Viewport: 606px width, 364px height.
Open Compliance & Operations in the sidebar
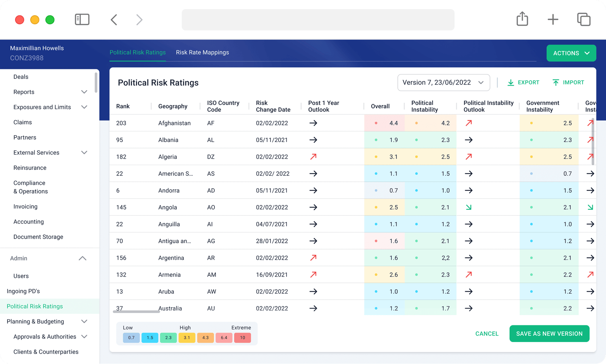[x=31, y=187]
